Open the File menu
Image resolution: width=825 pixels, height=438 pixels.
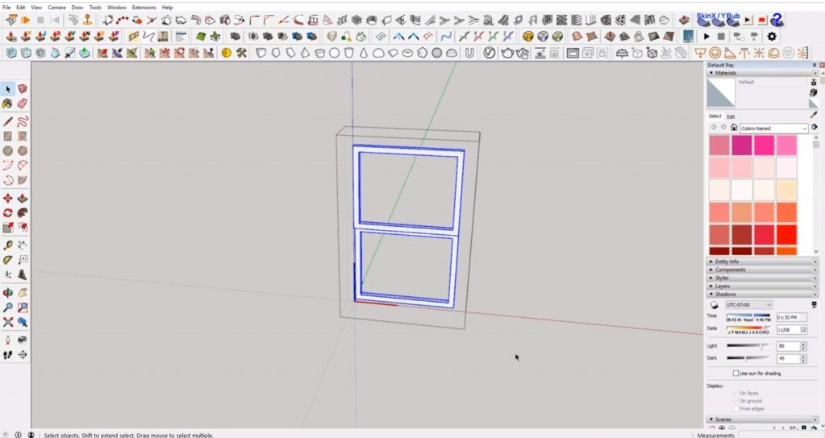coord(6,7)
